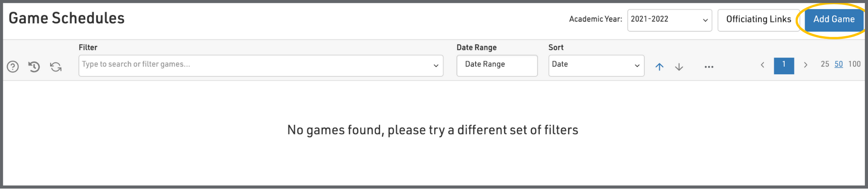Select page 1 in pagination
The height and width of the screenshot is (189, 868).
tap(783, 65)
